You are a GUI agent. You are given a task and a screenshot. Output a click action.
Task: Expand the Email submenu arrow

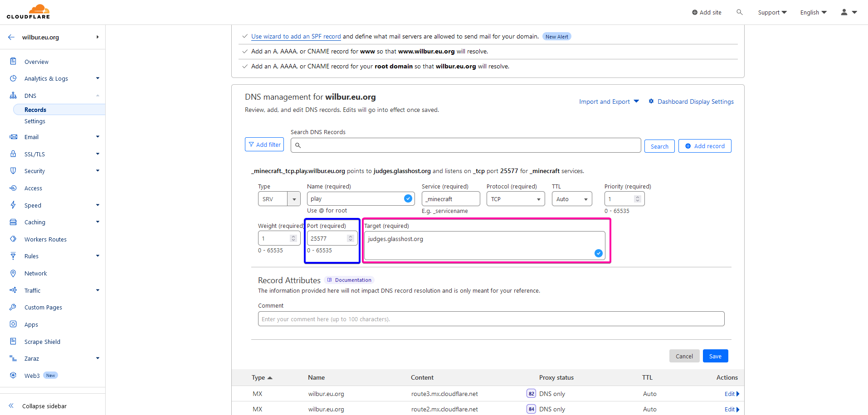point(98,137)
